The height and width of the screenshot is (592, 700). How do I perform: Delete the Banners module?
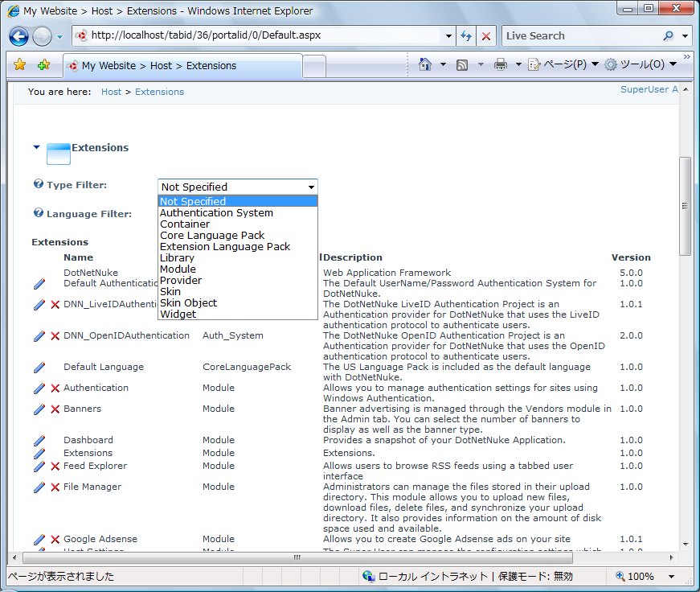[55, 409]
